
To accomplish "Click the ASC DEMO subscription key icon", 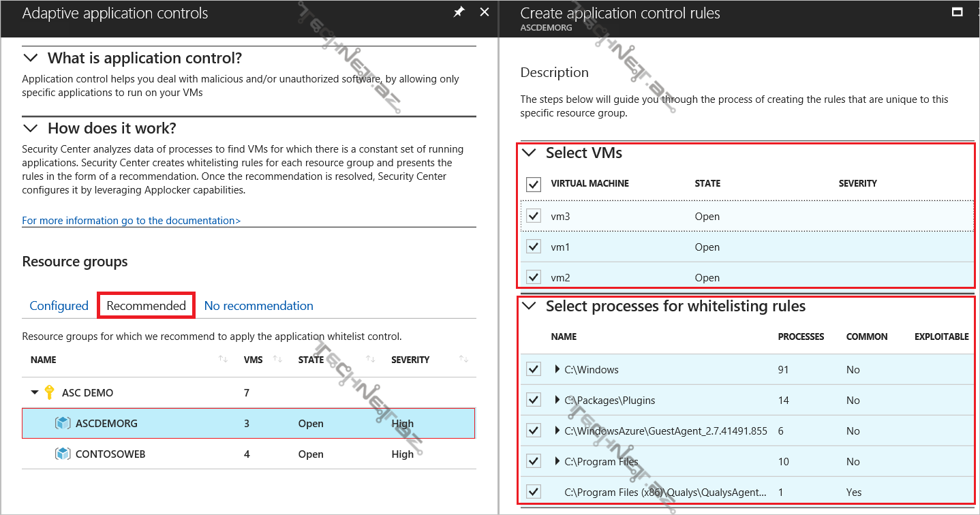I will point(49,392).
